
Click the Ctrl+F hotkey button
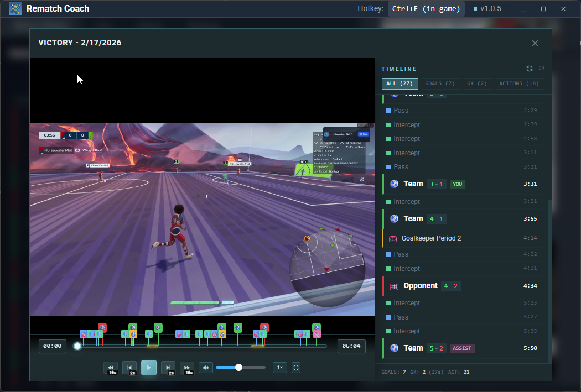click(x=426, y=8)
